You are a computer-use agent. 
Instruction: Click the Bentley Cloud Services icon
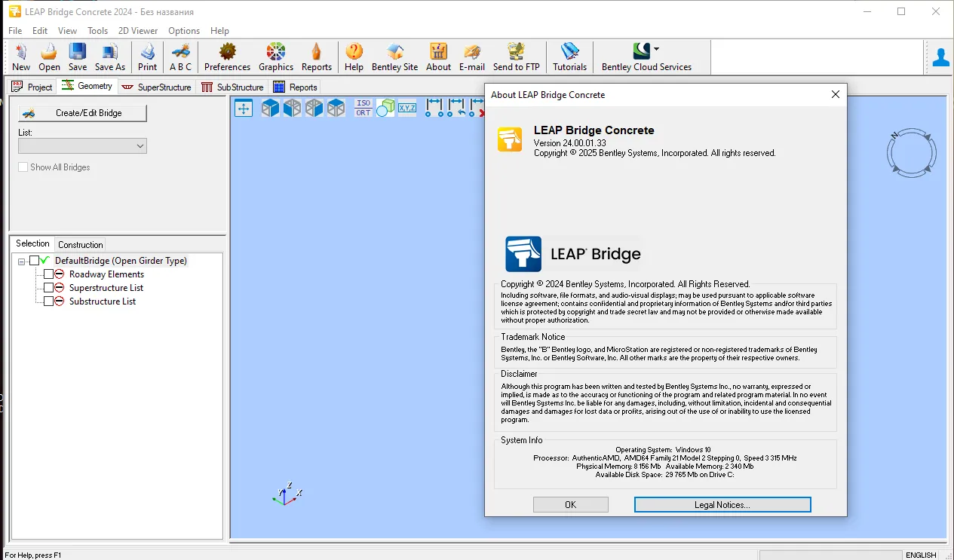pos(642,52)
